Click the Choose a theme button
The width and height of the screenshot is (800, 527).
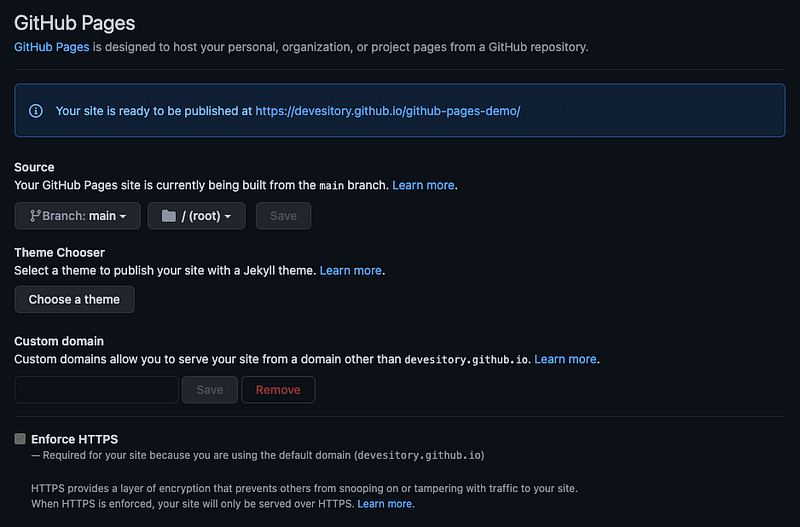coord(74,299)
